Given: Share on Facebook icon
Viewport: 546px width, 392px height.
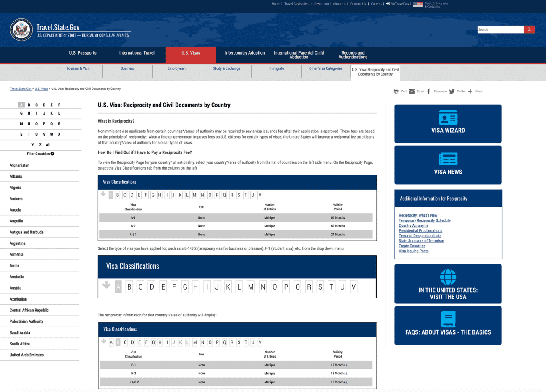Looking at the screenshot, I should pyautogui.click(x=429, y=91).
